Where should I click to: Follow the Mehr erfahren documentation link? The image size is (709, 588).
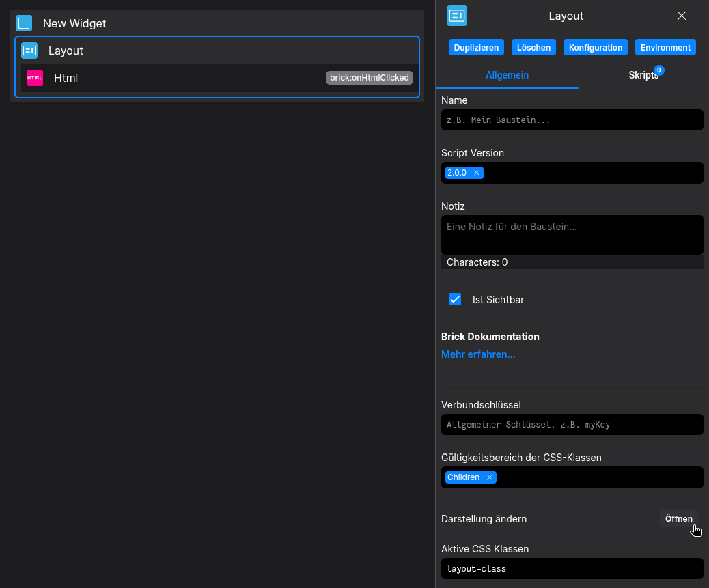click(478, 354)
